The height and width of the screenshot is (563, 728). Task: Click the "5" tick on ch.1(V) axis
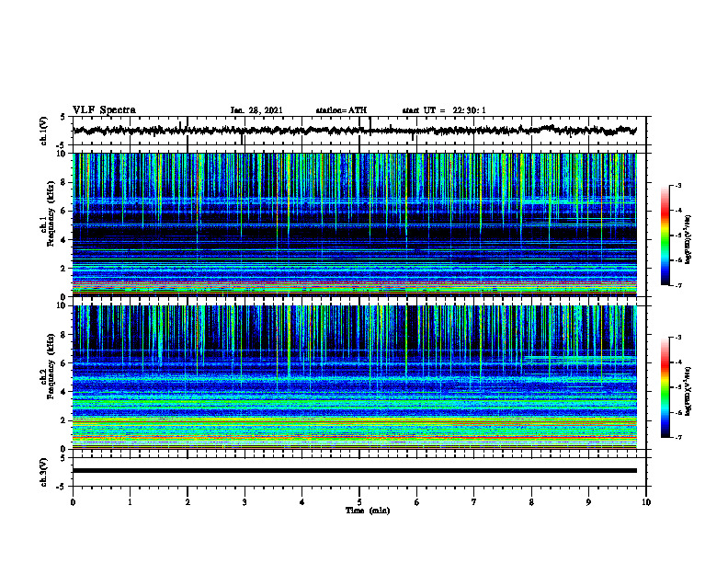pyautogui.click(x=63, y=117)
